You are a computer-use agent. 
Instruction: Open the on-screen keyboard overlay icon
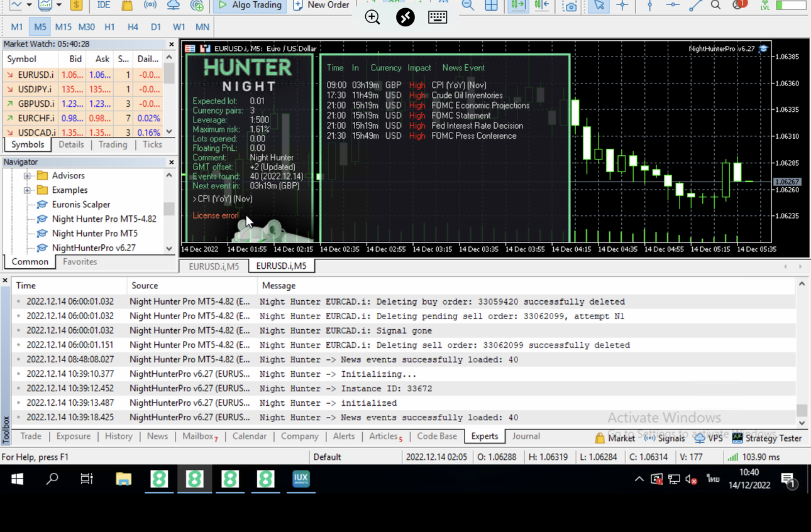438,17
